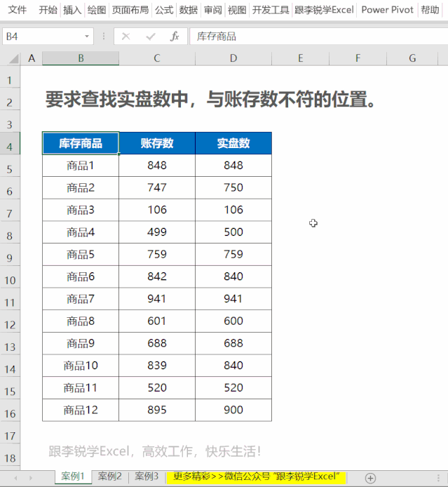Viewport: 448px width, 487px height.
Task: Select the cell 商品7
Action: point(81,299)
